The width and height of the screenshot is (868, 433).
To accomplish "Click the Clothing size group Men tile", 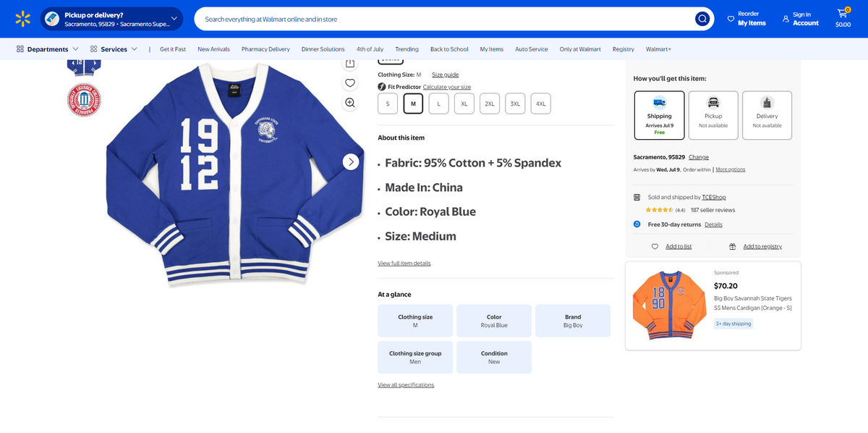I will 415,357.
